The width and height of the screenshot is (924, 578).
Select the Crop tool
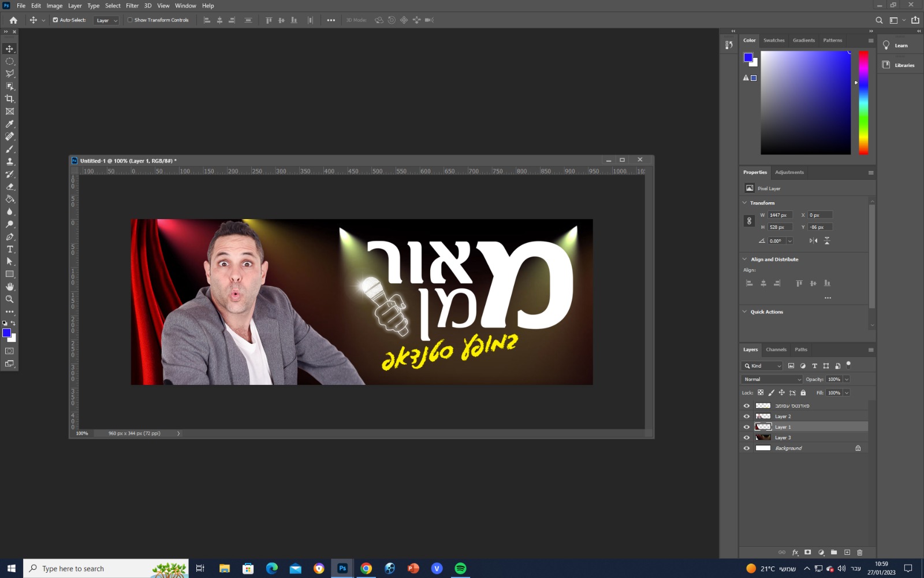click(10, 99)
